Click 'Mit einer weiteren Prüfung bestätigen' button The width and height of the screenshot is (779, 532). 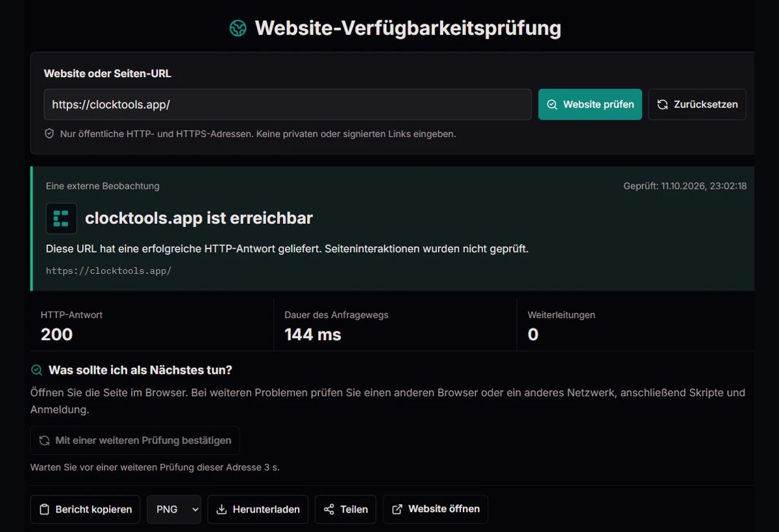point(135,441)
